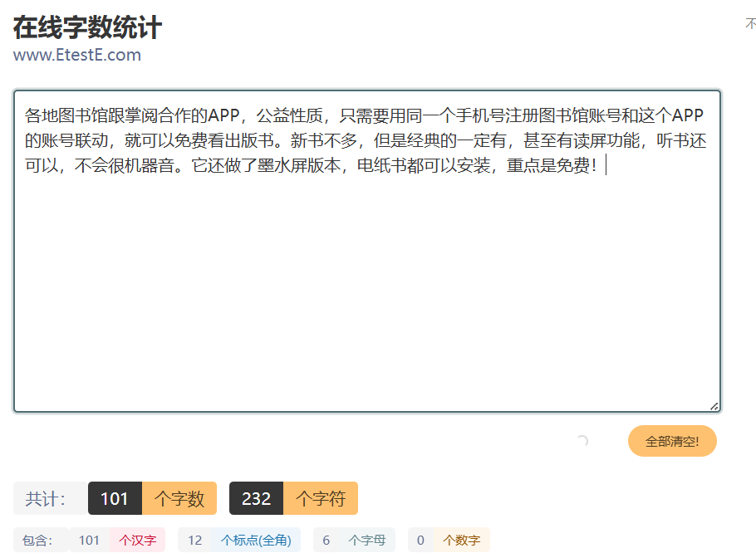This screenshot has width=756, height=553.
Task: Select the 6 letter count
Action: [326, 540]
